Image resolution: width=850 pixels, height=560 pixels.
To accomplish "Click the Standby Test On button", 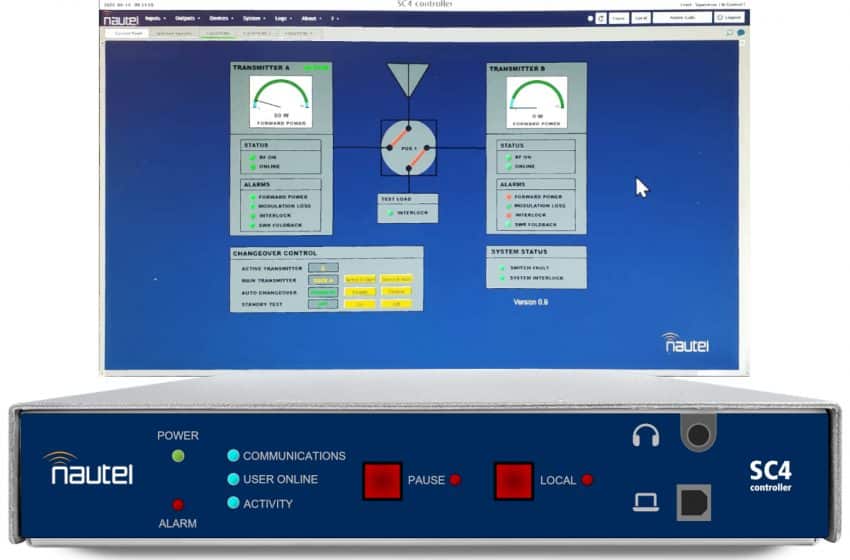I will (x=360, y=303).
